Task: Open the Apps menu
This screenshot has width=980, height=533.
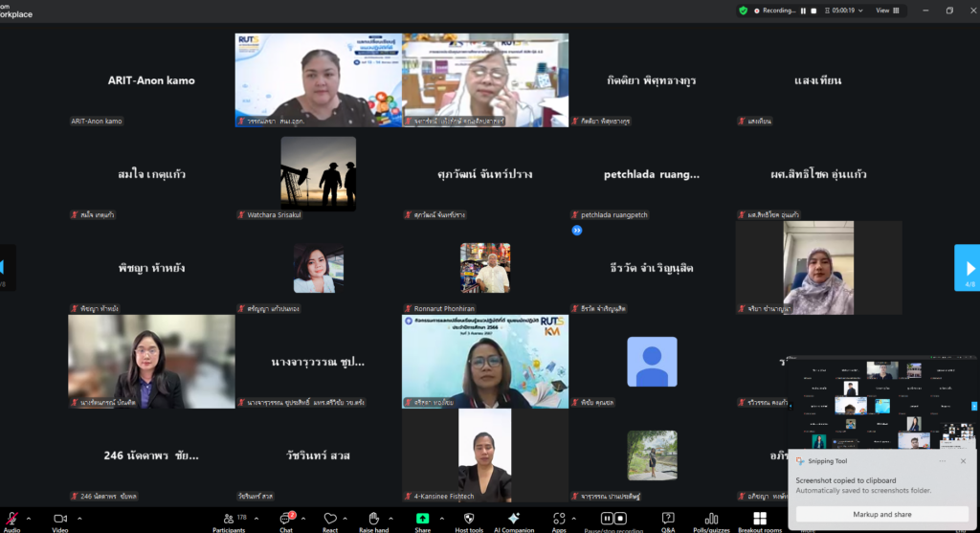Action: coord(559,522)
